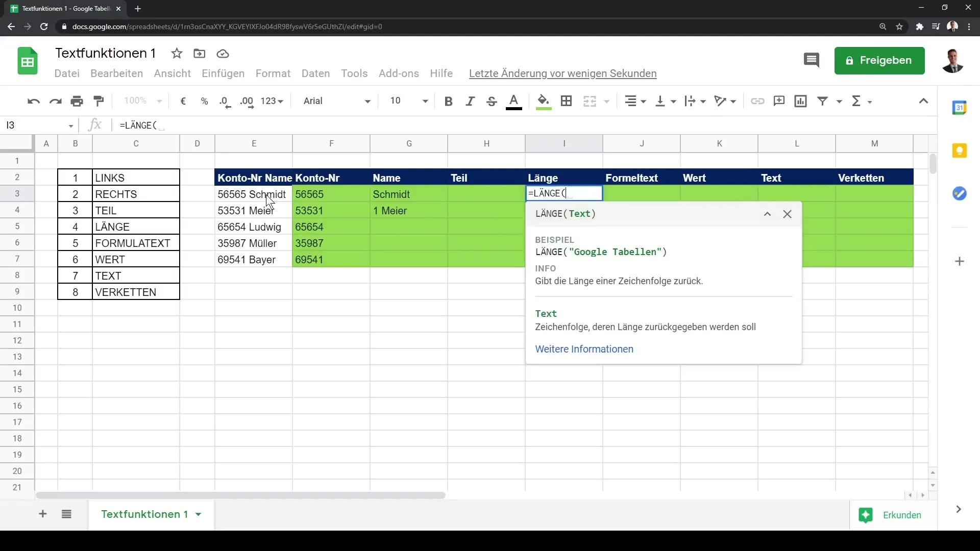Add a new sheet

point(43,514)
